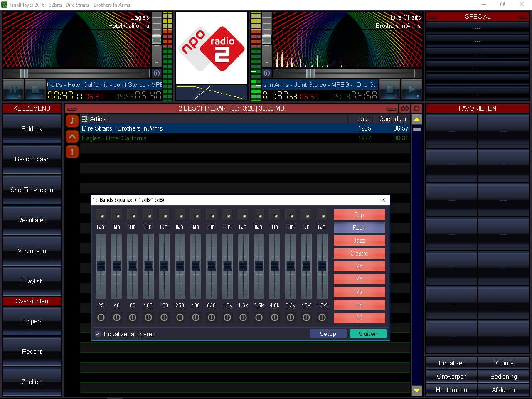The height and width of the screenshot is (399, 532).
Task: Click the Bediening button
Action: [x=504, y=377]
